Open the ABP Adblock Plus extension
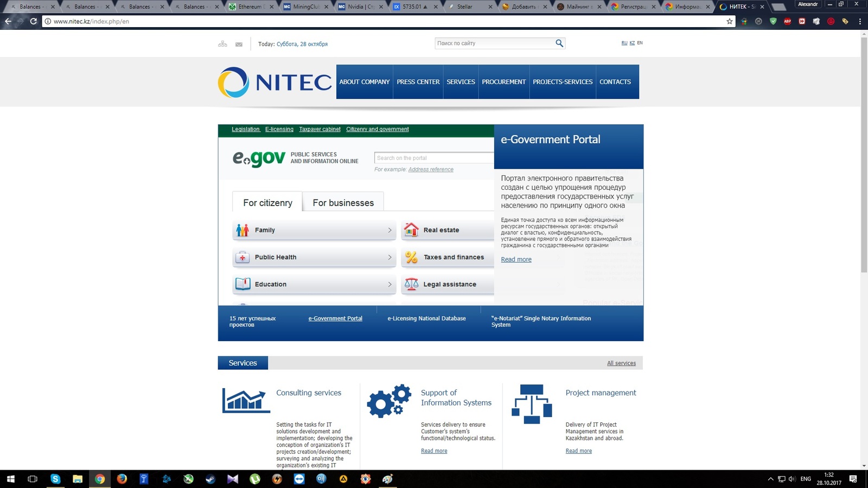Viewport: 868px width, 488px height. 787,22
